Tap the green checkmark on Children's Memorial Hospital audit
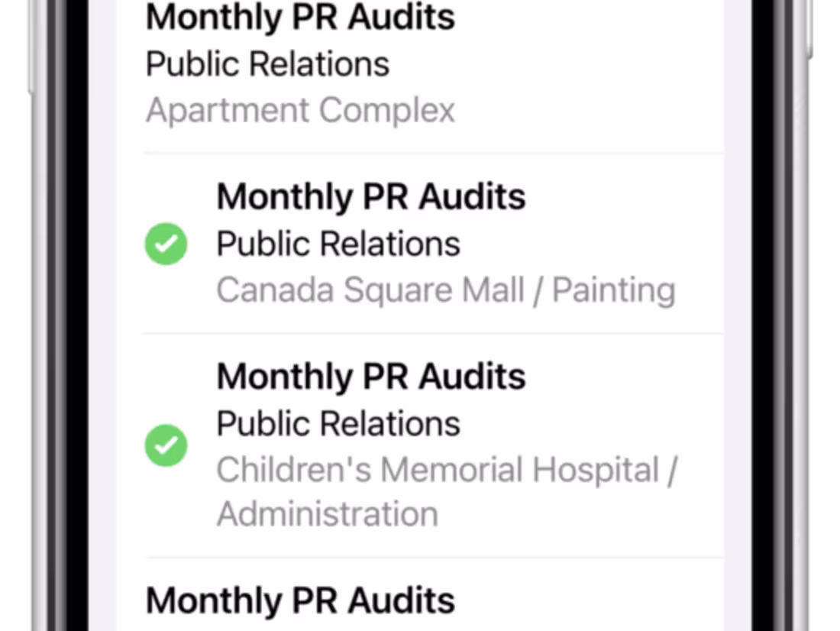Screen dimensions: 840x631 [x=166, y=445]
